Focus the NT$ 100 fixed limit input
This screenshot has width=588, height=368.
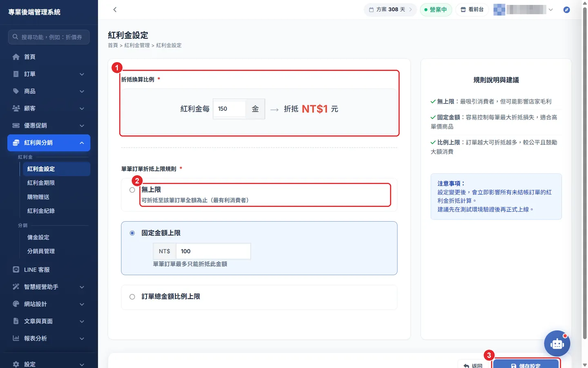click(x=213, y=251)
